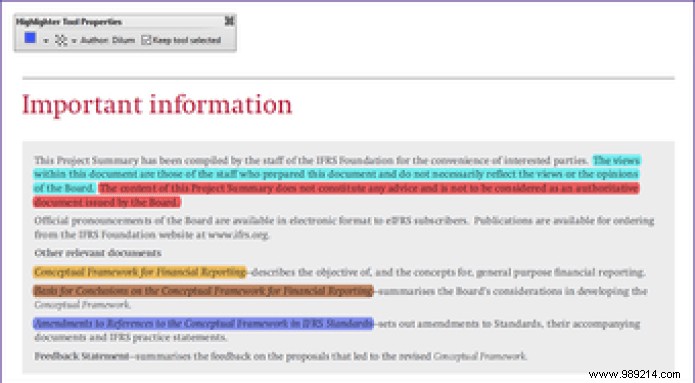Viewport: 695px width, 383px height.
Task: Select the yellow-highlighted Conceptual Framework for Financial Reporting
Action: pyautogui.click(x=140, y=272)
